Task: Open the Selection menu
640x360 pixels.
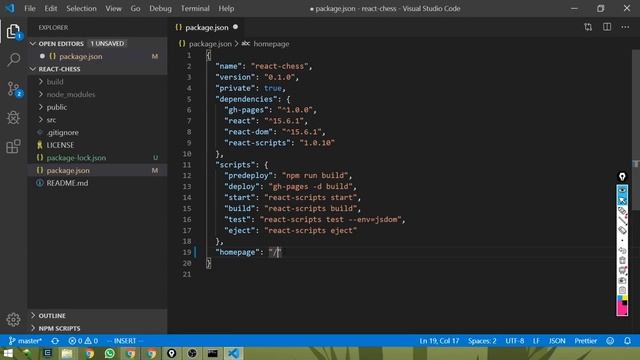Action: 81,8
